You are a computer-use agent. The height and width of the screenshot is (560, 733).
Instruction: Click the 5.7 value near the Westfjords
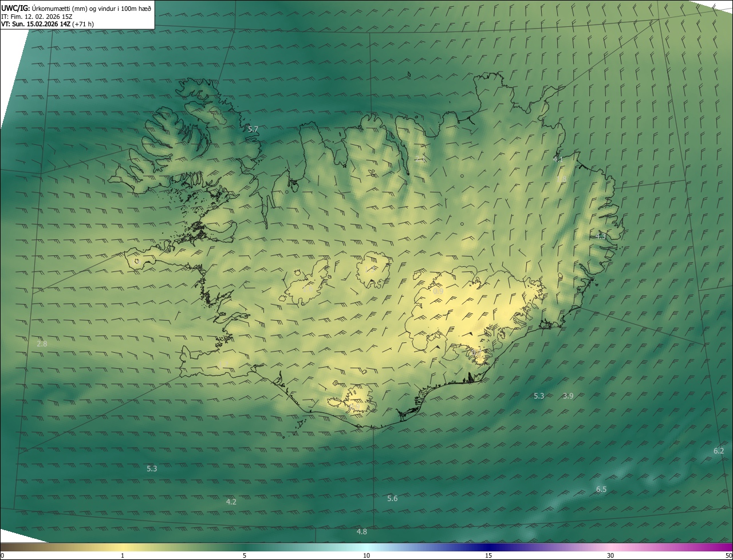(x=253, y=129)
